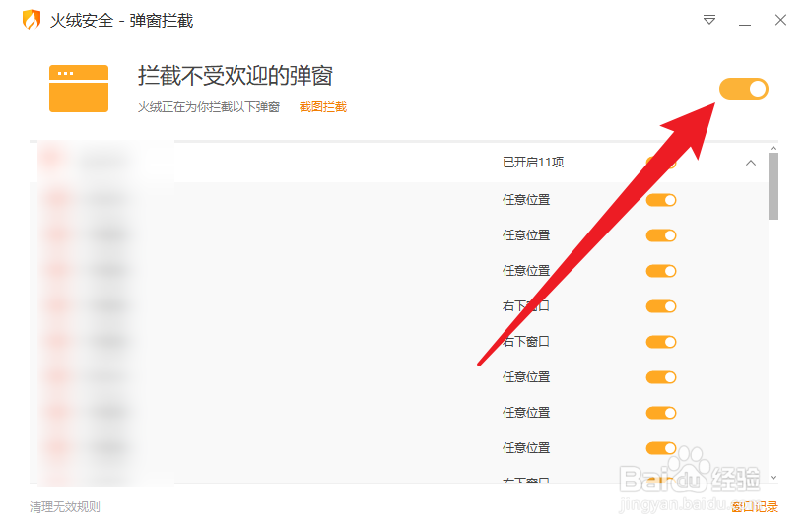Click the Huorong flame shield logo
This screenshot has height=532, width=808.
32,20
